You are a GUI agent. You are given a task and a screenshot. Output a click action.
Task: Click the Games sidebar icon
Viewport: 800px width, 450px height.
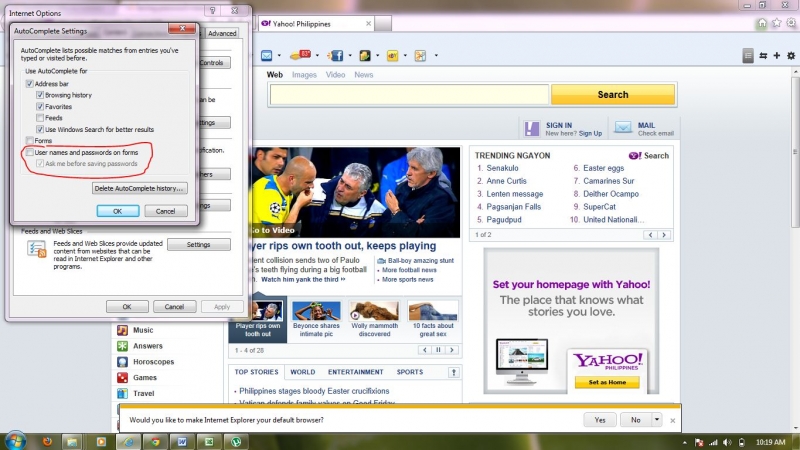click(123, 378)
